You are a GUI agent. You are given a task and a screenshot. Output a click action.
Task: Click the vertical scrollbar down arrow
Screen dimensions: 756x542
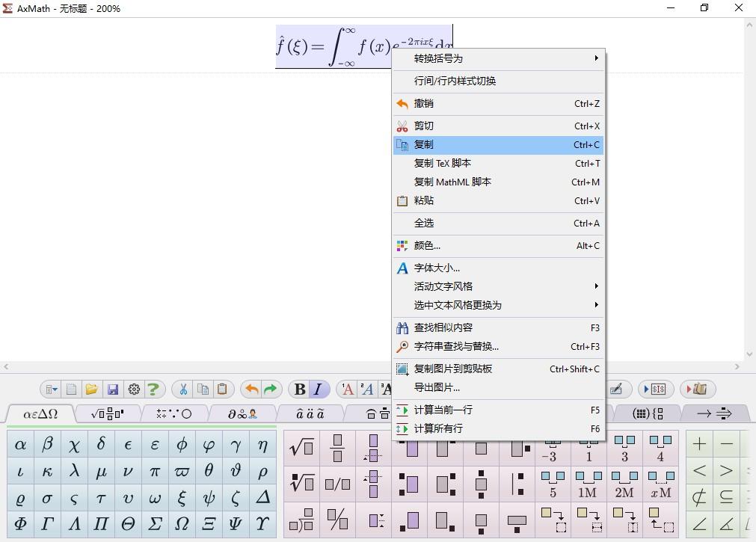tap(749, 354)
